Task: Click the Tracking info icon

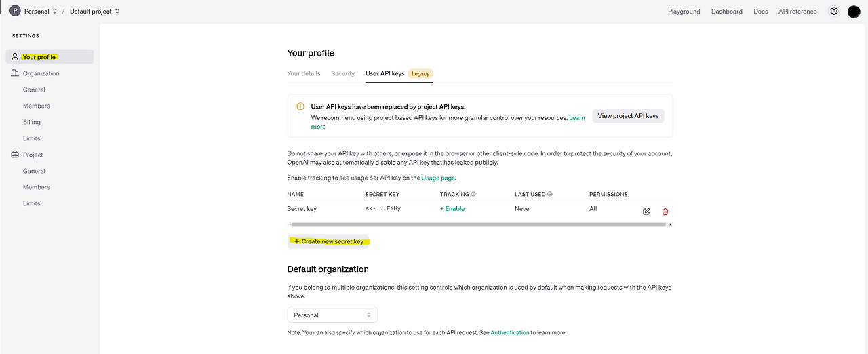Action: [x=473, y=194]
